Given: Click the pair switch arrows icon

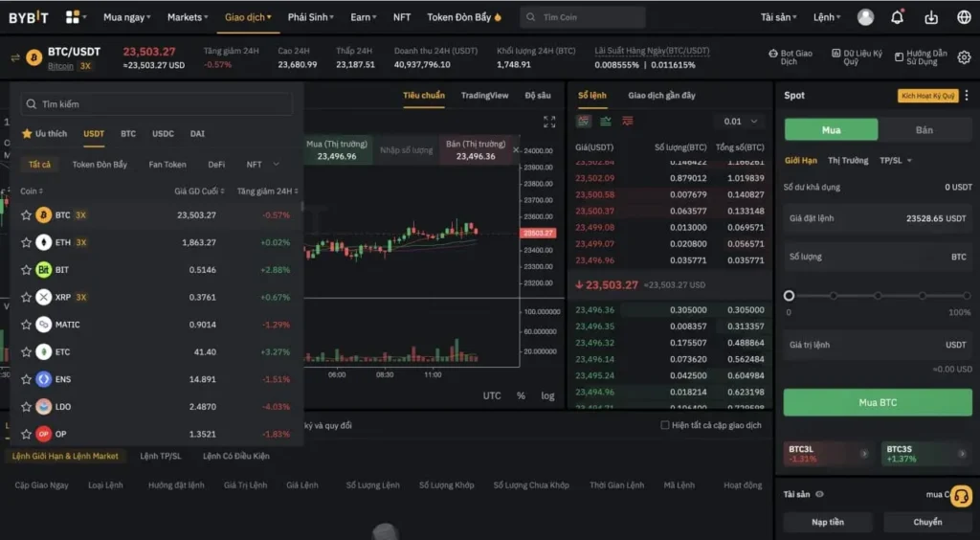Looking at the screenshot, I should coord(15,58).
